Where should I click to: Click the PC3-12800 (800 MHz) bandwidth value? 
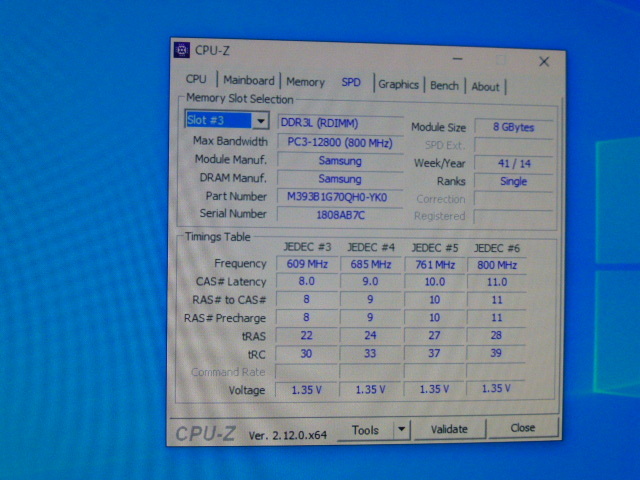[340, 143]
